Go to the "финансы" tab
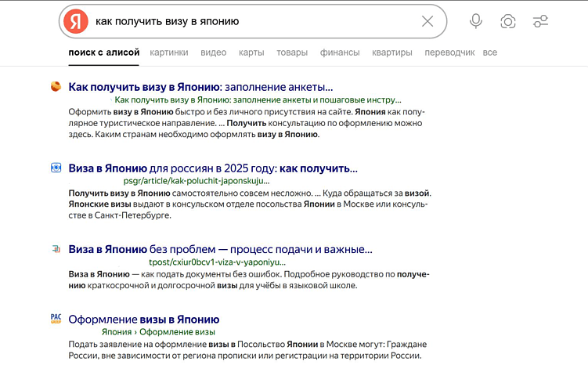This screenshot has width=588, height=365. point(340,52)
